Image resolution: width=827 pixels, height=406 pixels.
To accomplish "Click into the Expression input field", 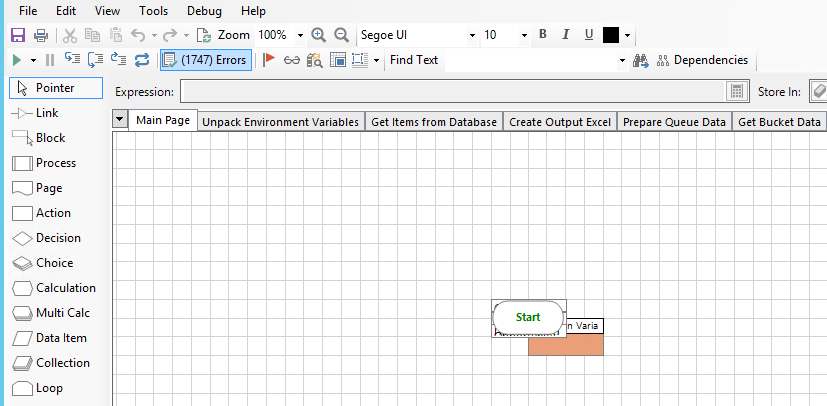I will (454, 92).
